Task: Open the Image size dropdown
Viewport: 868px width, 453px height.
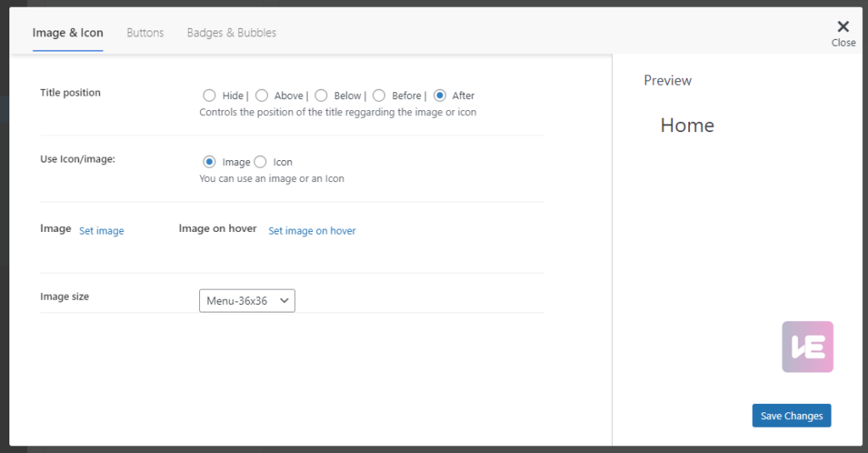Action: pos(247,301)
